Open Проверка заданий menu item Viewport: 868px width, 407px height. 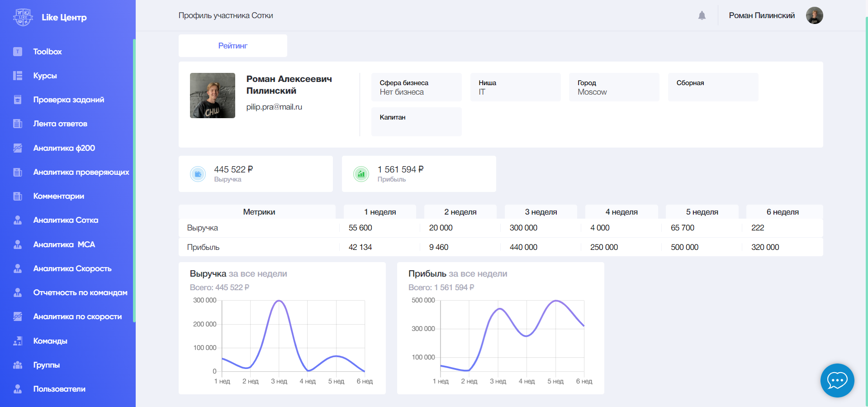pyautogui.click(x=68, y=100)
